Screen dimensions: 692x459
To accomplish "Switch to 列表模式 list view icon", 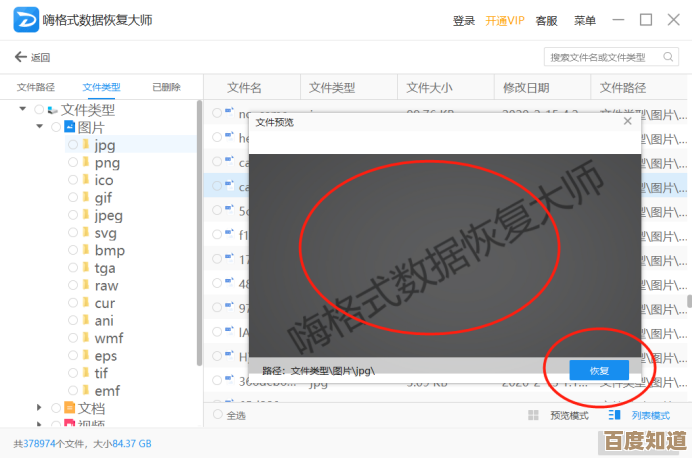I will 614,415.
